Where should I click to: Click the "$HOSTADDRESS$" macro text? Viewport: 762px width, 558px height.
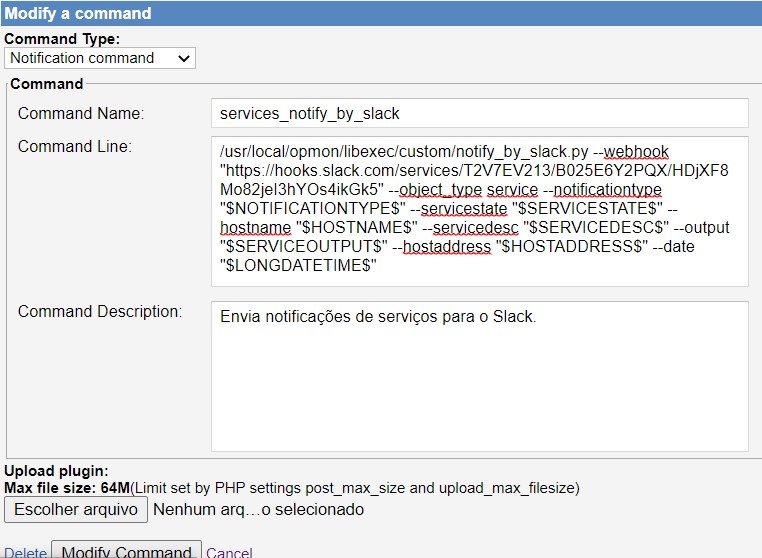point(572,246)
